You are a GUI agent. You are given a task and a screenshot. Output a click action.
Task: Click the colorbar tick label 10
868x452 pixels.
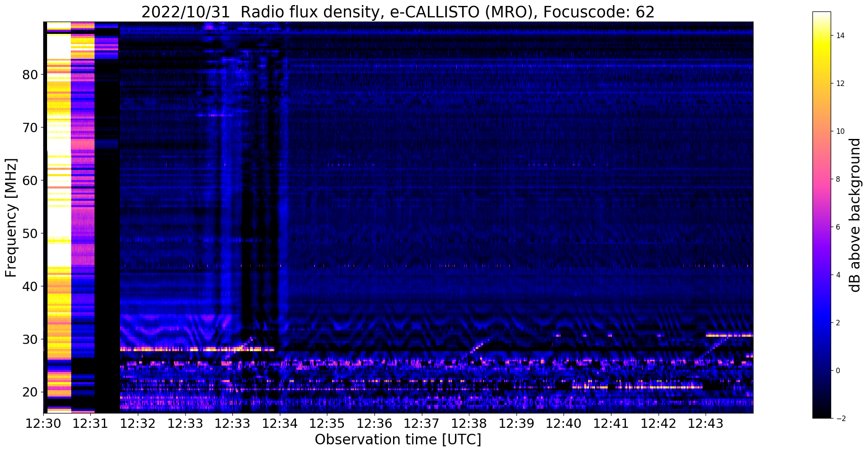(840, 131)
